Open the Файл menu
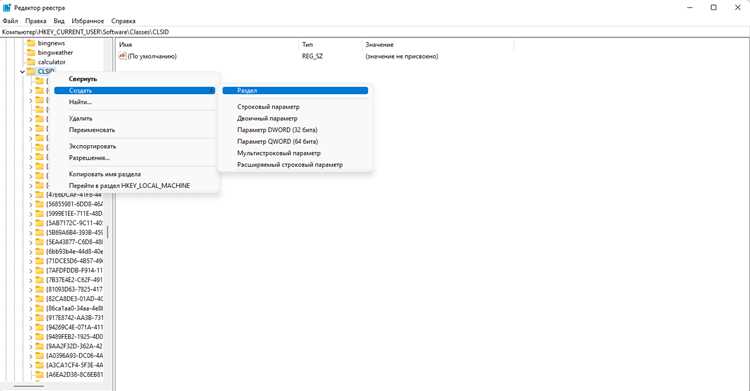750x391 pixels. tap(10, 21)
